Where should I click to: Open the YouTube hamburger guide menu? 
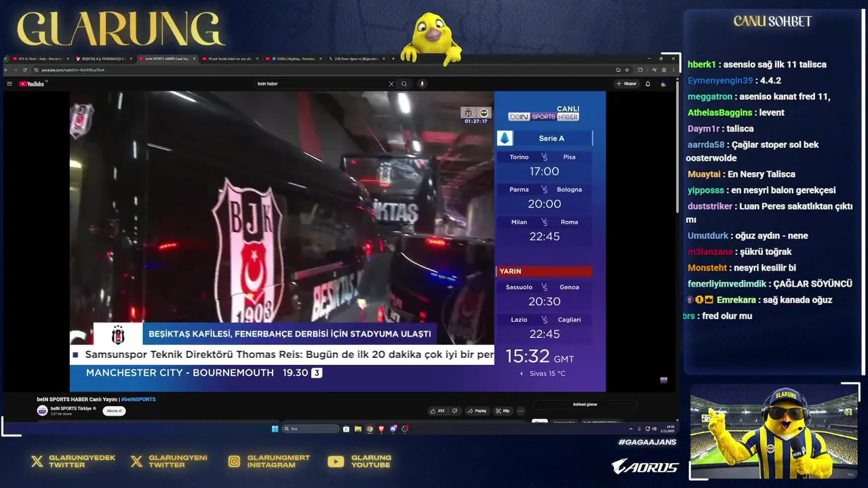9,84
